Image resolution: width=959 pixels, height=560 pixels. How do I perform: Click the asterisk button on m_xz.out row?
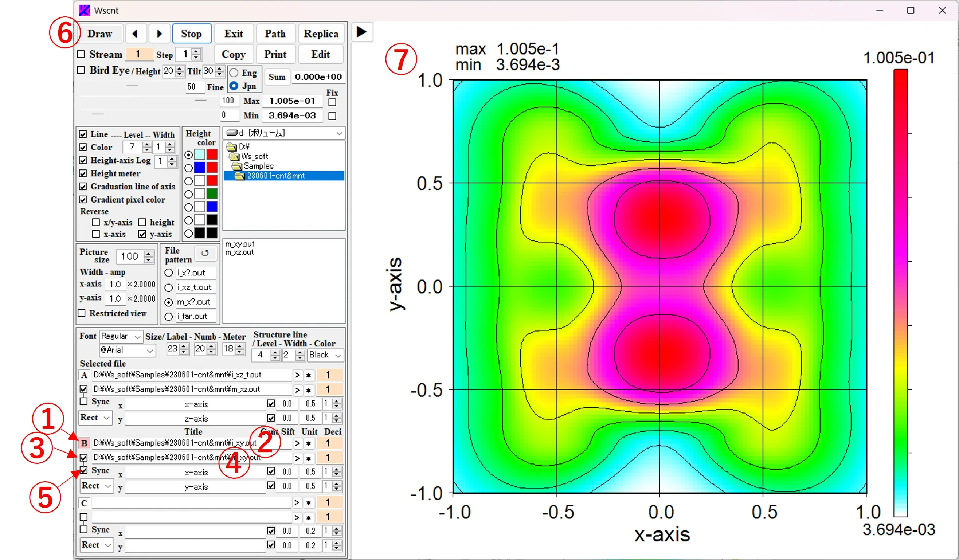click(x=309, y=389)
